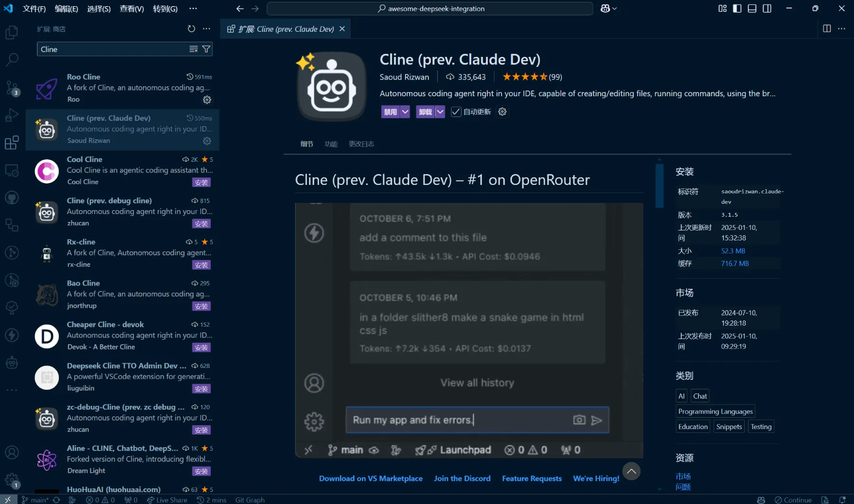
Task: Expand the 禁用 button dropdown arrow
Action: (405, 111)
